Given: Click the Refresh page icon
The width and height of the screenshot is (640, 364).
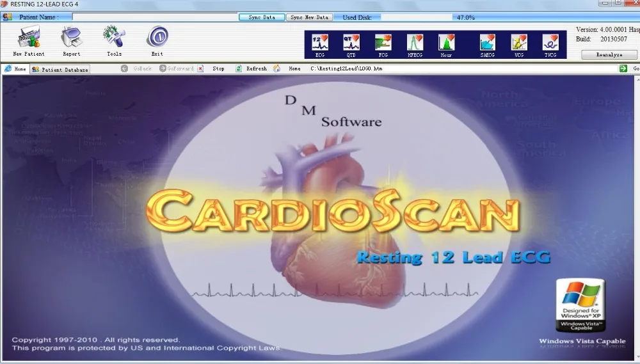Looking at the screenshot, I should [238, 68].
